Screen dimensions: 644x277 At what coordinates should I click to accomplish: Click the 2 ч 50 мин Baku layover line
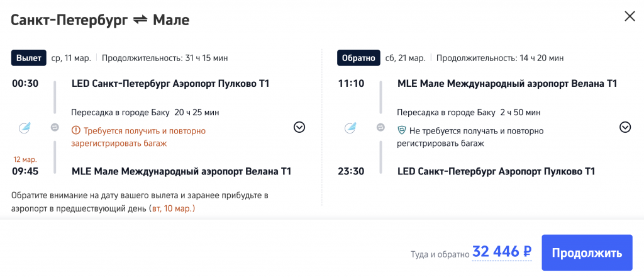coord(469,113)
